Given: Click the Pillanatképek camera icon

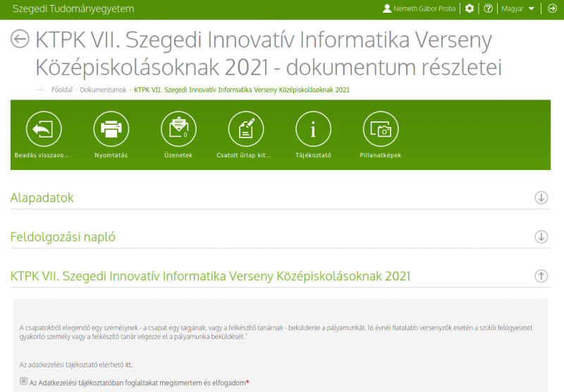Looking at the screenshot, I should pos(381,130).
